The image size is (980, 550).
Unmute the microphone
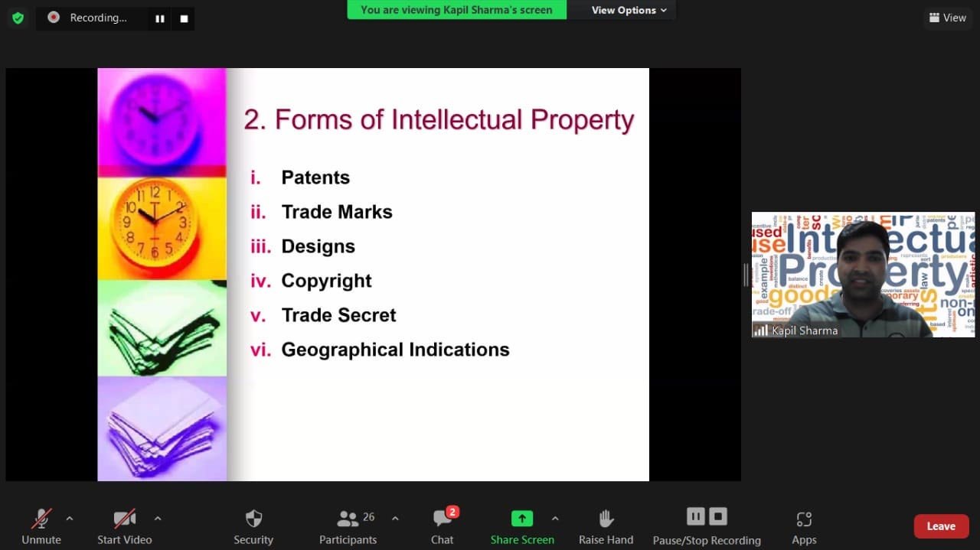pyautogui.click(x=41, y=526)
